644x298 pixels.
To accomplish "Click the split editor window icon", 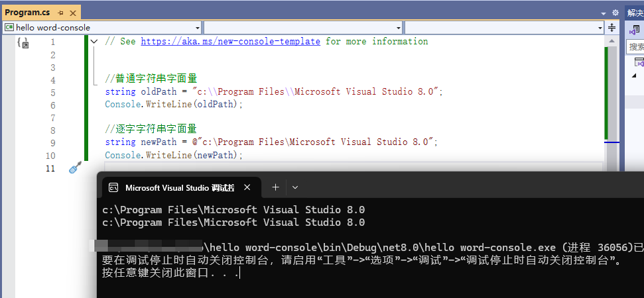I will [612, 28].
